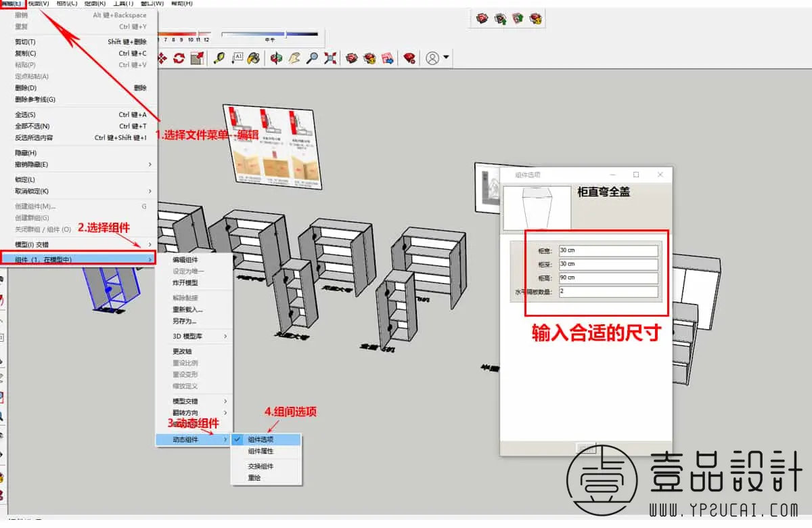The image size is (812, 528).
Task: Select the Scale tool icon
Action: [x=196, y=58]
